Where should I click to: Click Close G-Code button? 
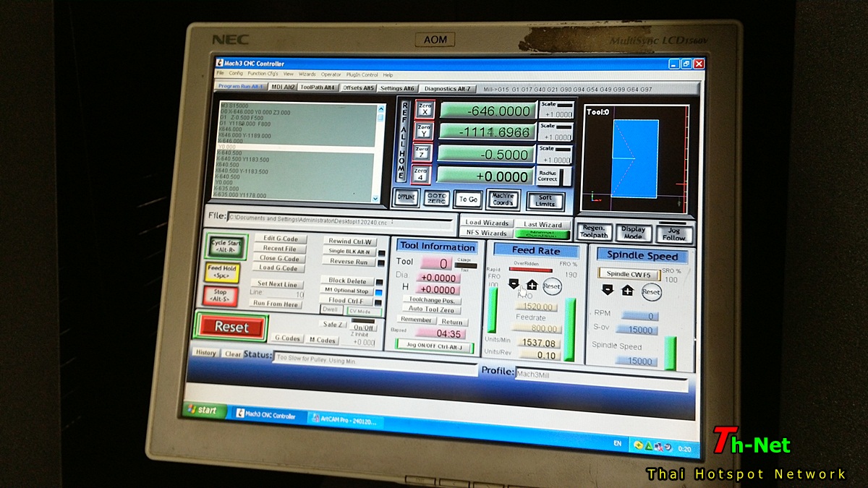[x=278, y=259]
